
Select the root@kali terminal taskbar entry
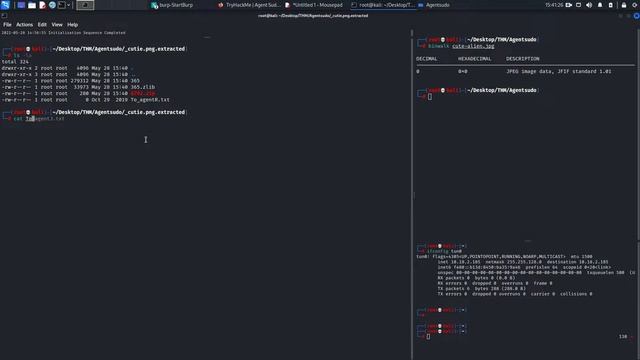382,5
